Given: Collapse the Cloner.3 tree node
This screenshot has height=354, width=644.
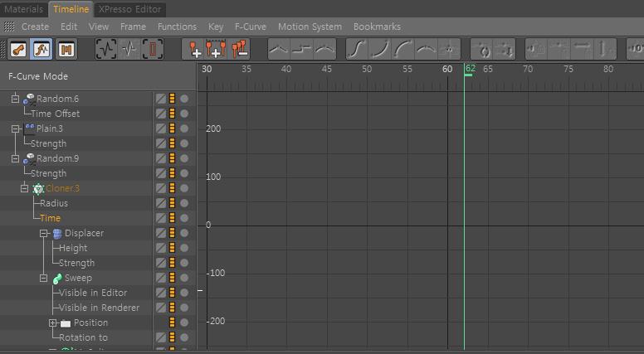Looking at the screenshot, I should click(25, 188).
